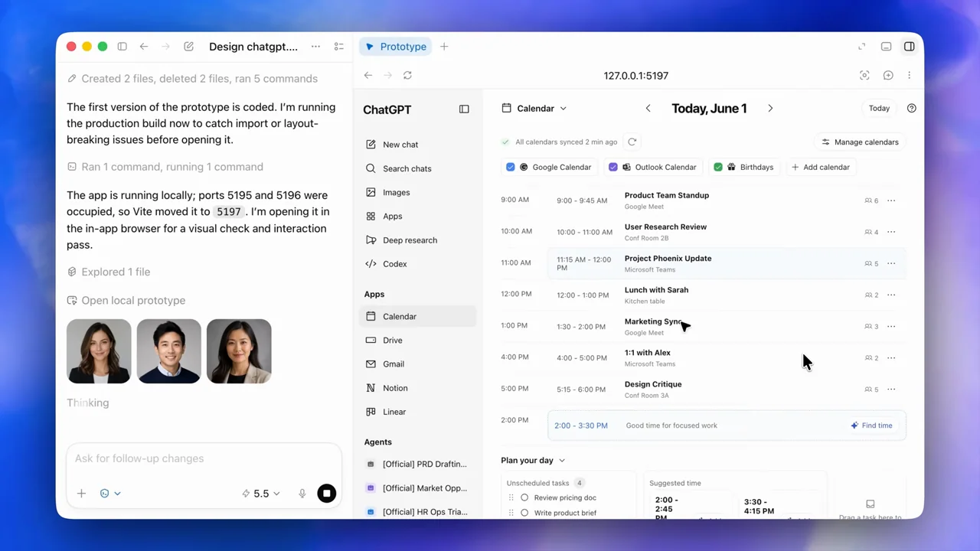Viewport: 980px width, 551px height.
Task: Open the Linear app in the sidebar
Action: (417, 412)
